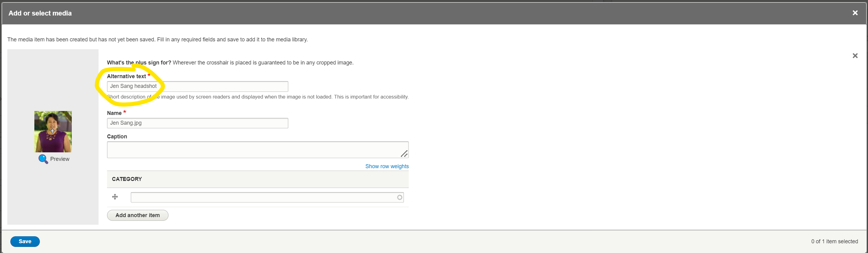Click the drag handle in the Category row
This screenshot has height=253, width=868.
pos(115,197)
